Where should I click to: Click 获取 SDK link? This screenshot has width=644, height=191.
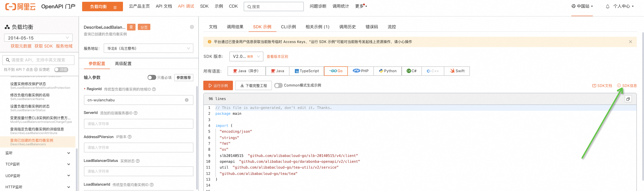click(x=44, y=46)
